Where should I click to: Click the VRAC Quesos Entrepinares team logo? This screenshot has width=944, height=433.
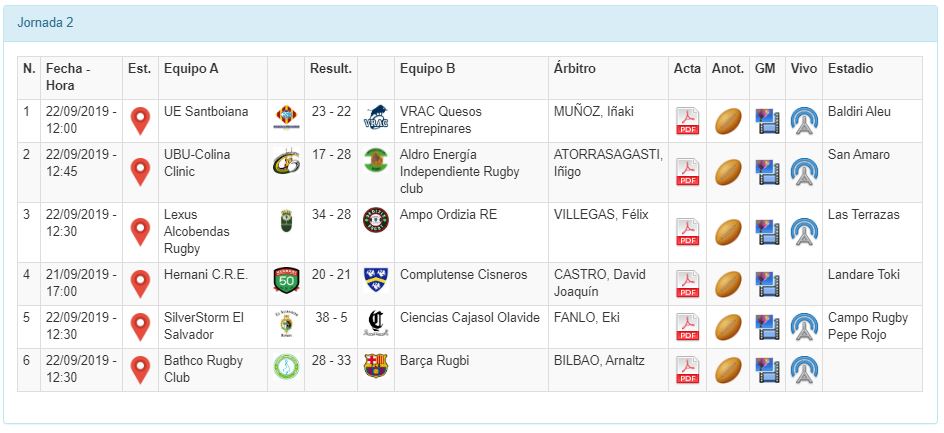tap(375, 117)
